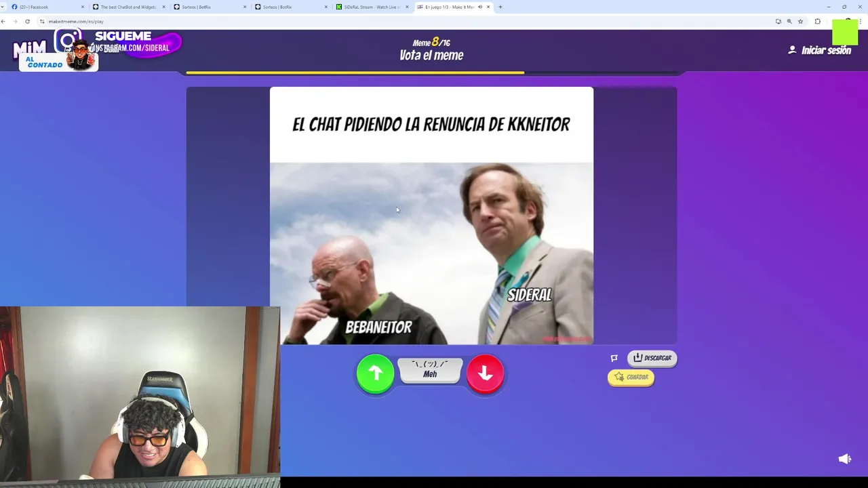This screenshot has width=868, height=488.
Task: Switch to The best ChatBot and Widgets tab
Action: [129, 7]
